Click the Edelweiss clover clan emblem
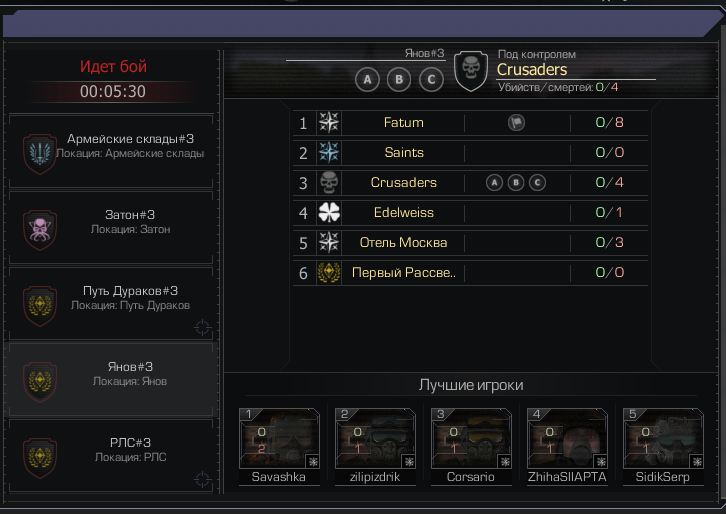The width and height of the screenshot is (726, 514). point(329,213)
